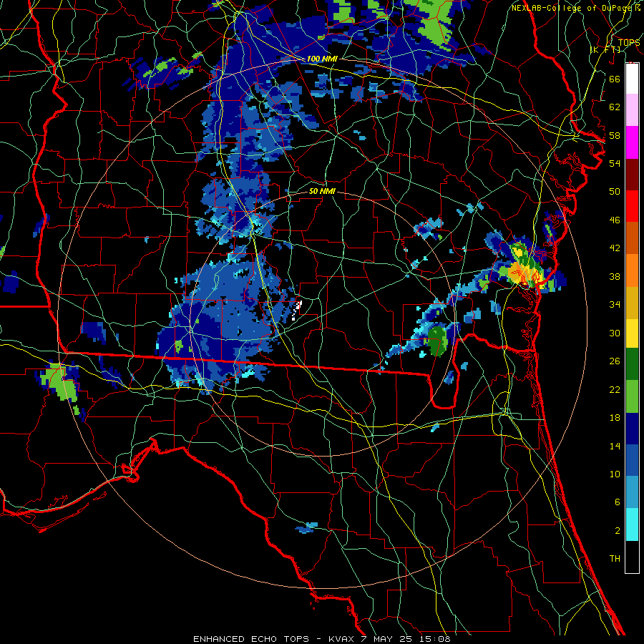This screenshot has height=644, width=644.
Task: Click the legend value 38
Action: click(x=615, y=276)
